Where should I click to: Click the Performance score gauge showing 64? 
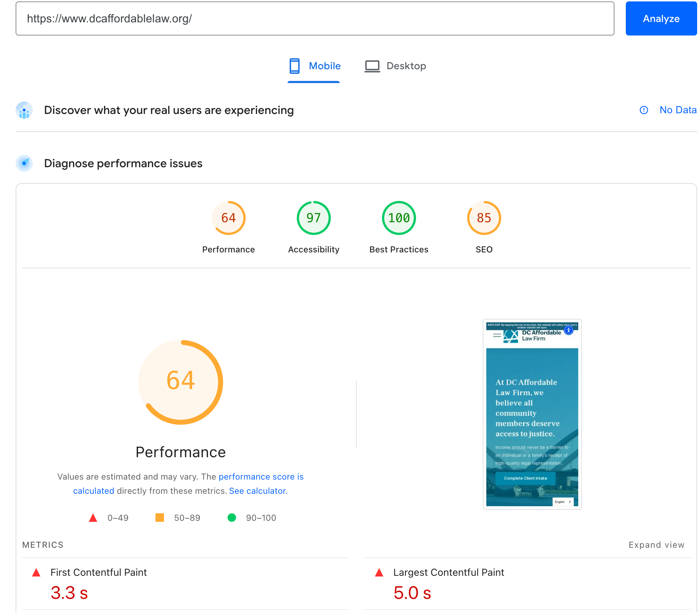(x=229, y=218)
